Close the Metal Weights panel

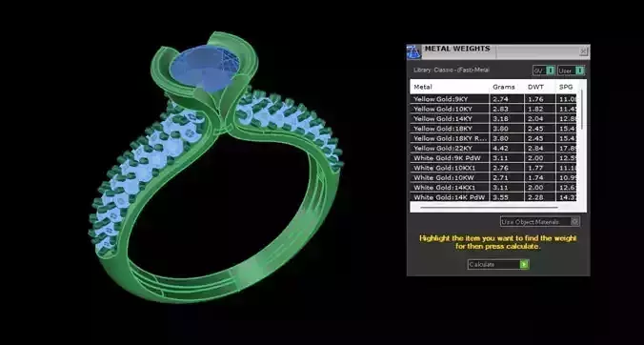tap(583, 51)
